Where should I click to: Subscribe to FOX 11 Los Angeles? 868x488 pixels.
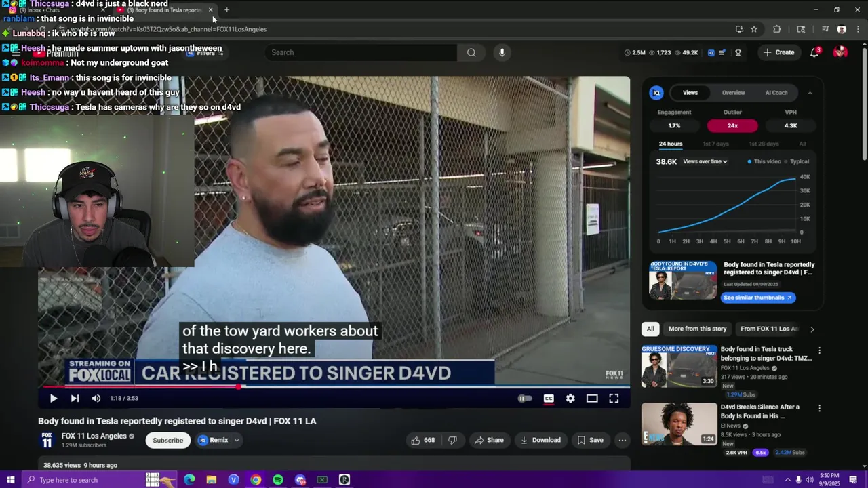tap(167, 441)
